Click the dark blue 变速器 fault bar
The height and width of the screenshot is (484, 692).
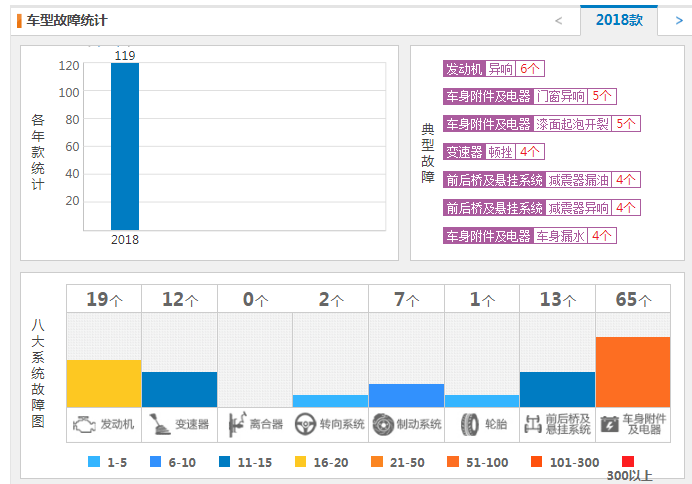(x=180, y=389)
